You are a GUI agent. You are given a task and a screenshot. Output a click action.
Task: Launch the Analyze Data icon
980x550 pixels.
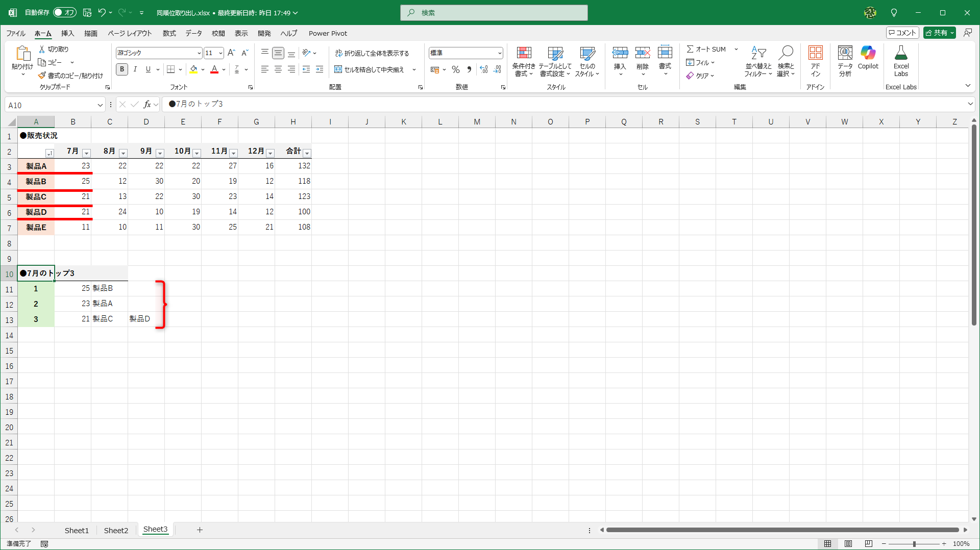tap(845, 53)
